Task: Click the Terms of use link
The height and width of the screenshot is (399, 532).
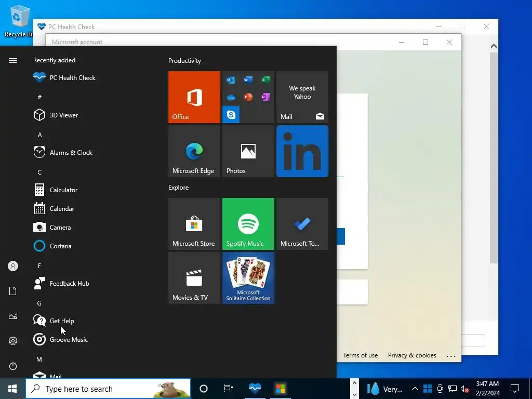Action: click(361, 355)
